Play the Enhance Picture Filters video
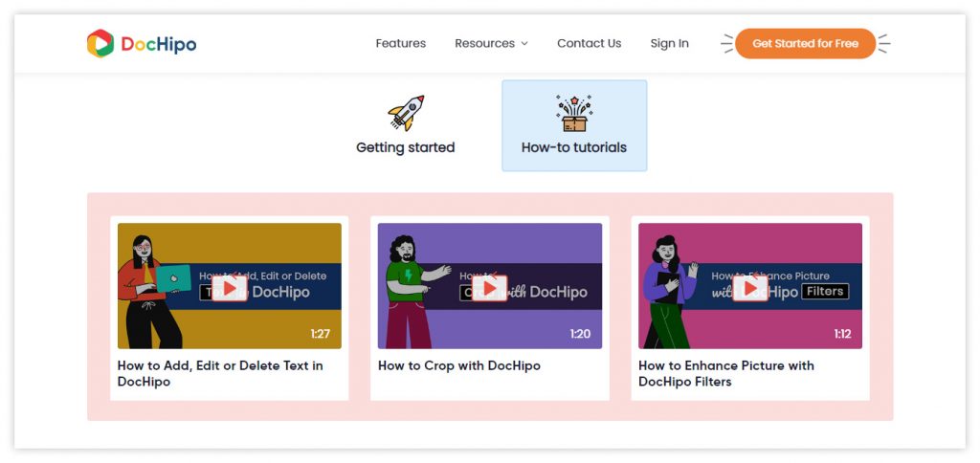980x463 pixels. pyautogui.click(x=750, y=288)
